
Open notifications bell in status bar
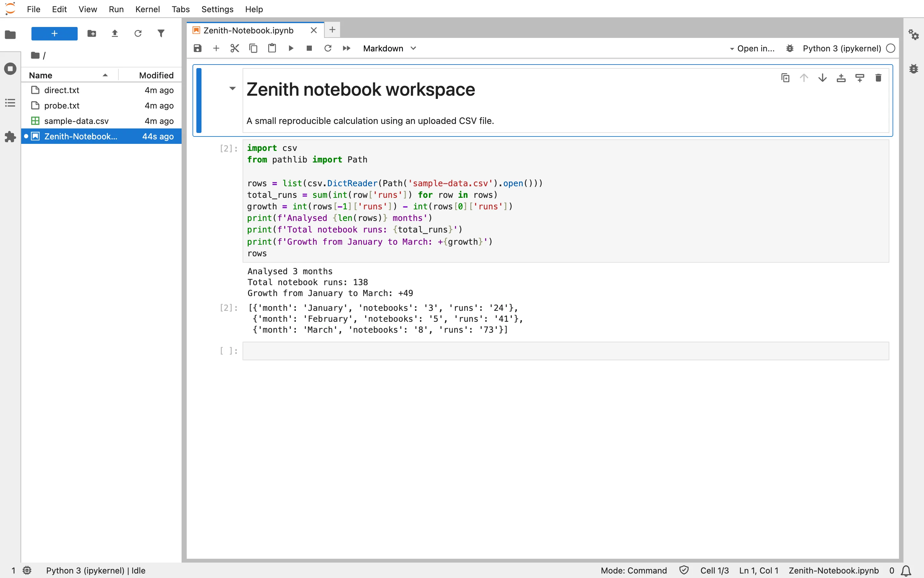pos(906,571)
